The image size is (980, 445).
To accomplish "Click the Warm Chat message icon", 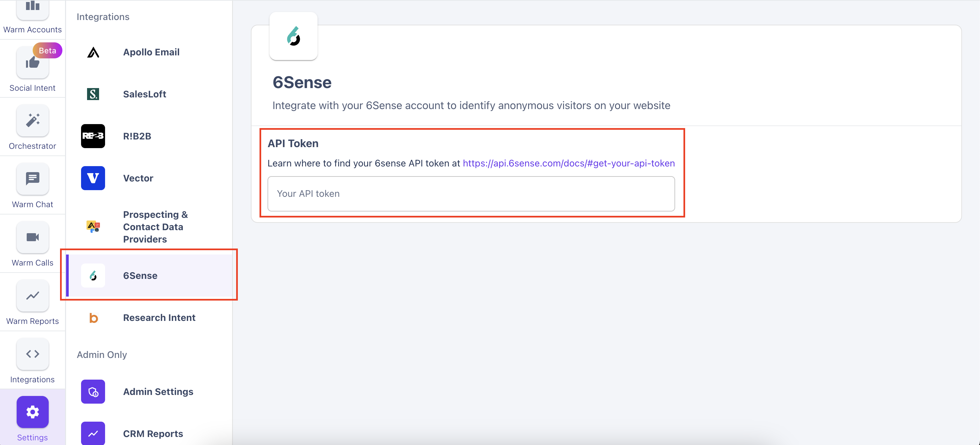I will pos(32,179).
